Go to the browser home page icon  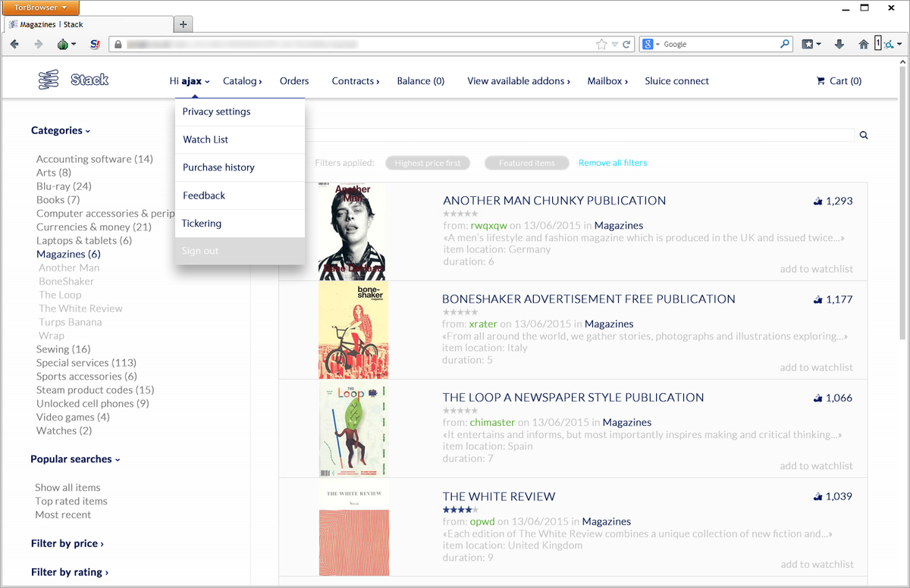click(x=863, y=44)
